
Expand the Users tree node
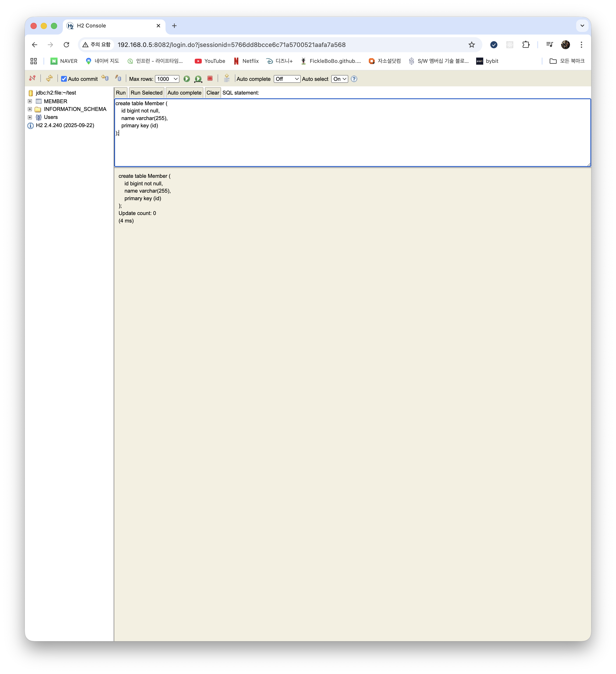point(30,117)
